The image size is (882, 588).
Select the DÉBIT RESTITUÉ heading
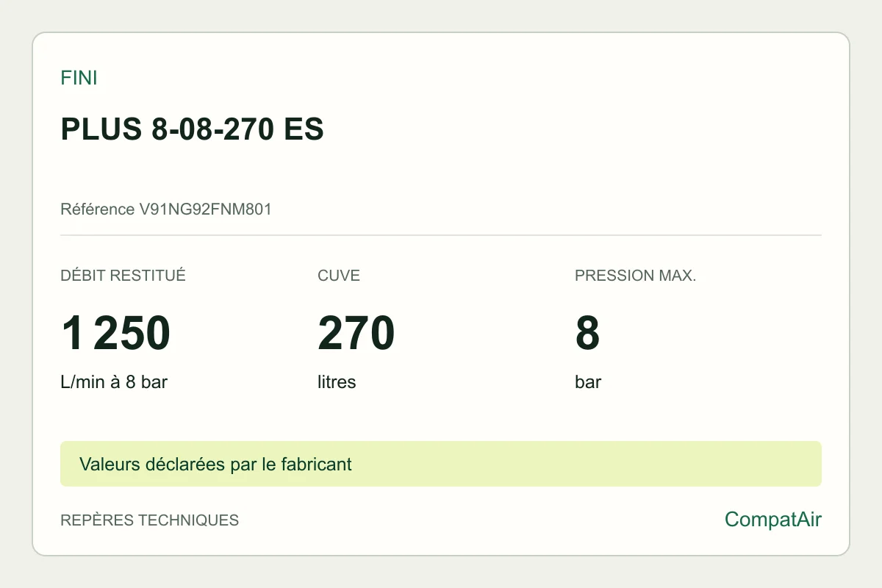pos(123,276)
